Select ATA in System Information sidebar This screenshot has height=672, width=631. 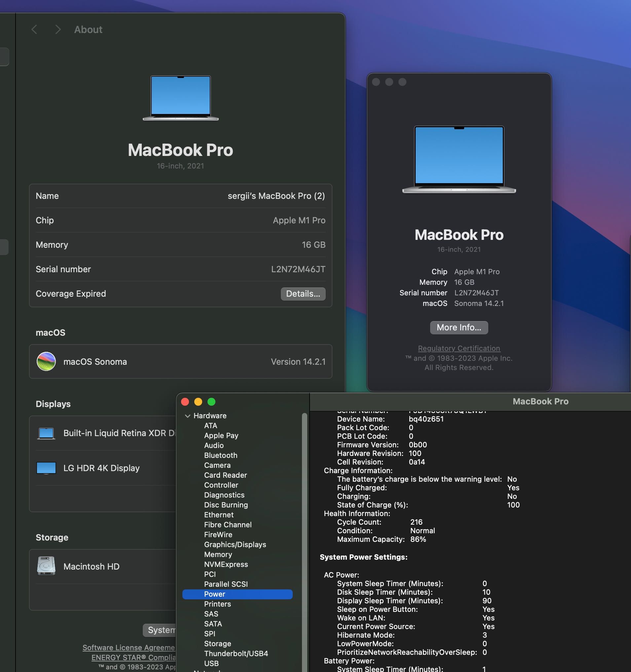coord(210,426)
